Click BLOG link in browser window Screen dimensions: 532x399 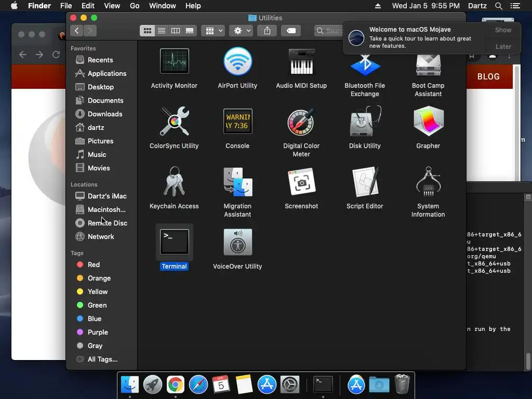click(x=488, y=77)
